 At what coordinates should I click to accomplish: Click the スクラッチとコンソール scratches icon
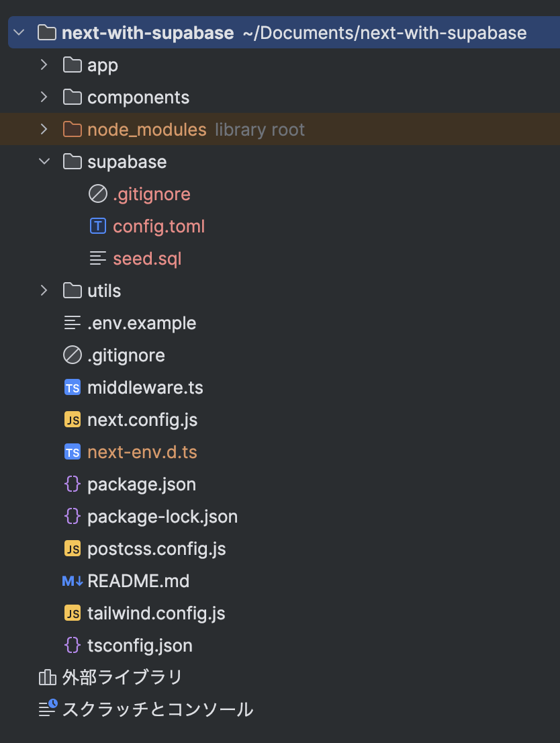tap(48, 709)
